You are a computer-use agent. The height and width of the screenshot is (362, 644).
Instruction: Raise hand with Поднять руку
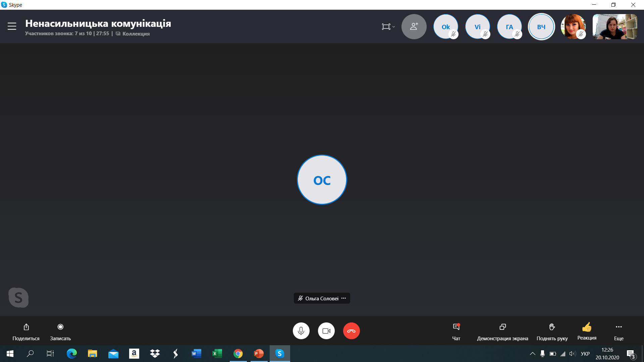[x=552, y=327]
